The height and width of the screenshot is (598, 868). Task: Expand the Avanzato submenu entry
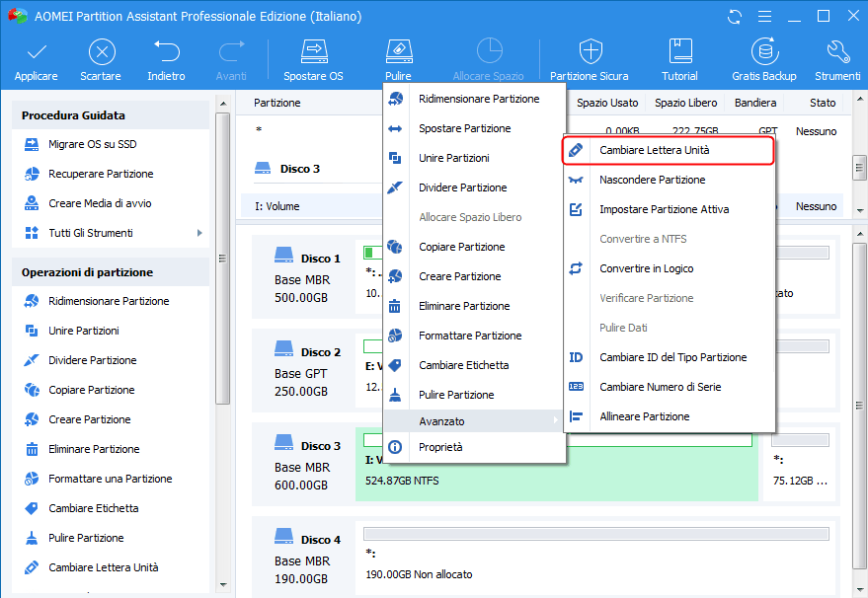[474, 421]
